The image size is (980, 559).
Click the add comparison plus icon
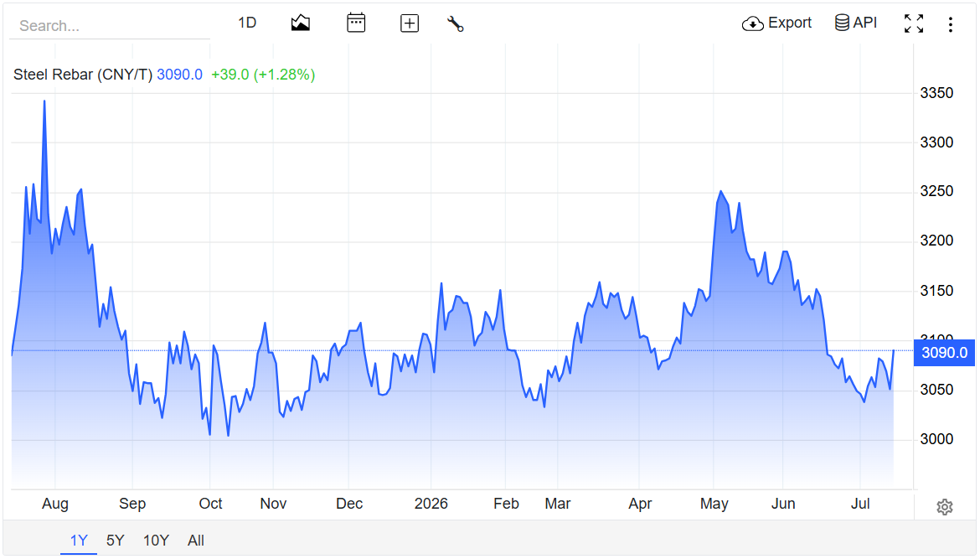(x=410, y=23)
